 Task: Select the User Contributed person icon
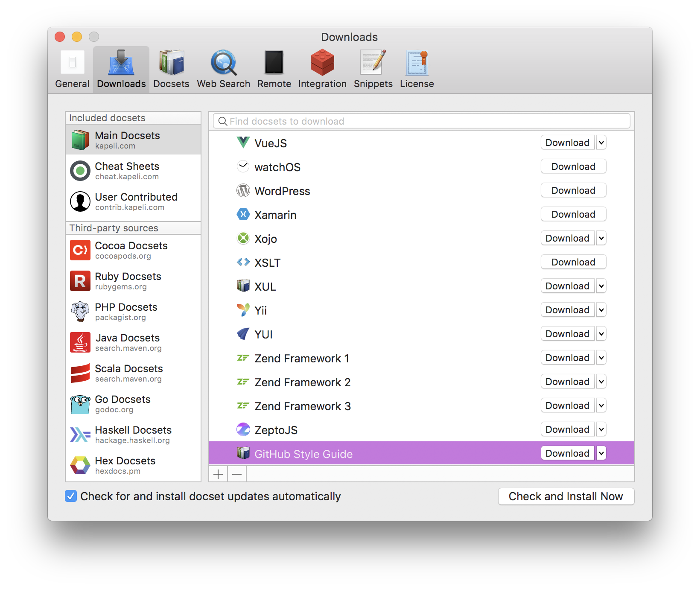point(80,201)
